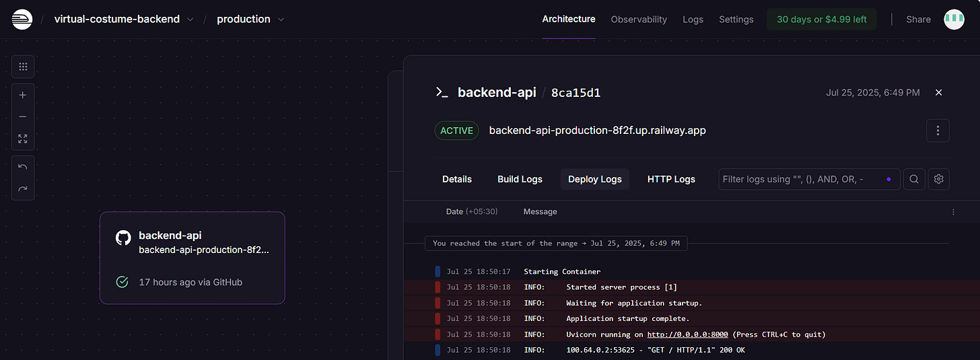Open the user avatar menu
The height and width of the screenshot is (360, 980).
[954, 20]
